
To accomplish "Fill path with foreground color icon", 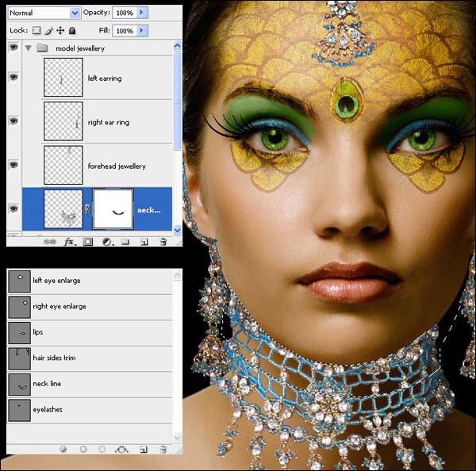I will point(63,449).
